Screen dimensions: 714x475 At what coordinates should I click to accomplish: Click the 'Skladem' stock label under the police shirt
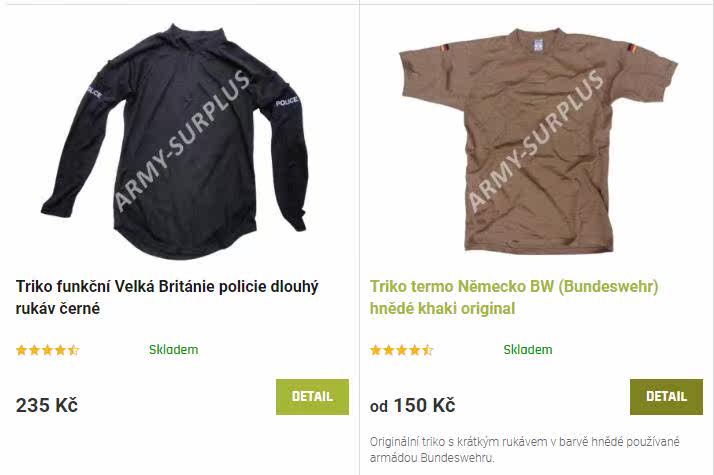tap(173, 350)
